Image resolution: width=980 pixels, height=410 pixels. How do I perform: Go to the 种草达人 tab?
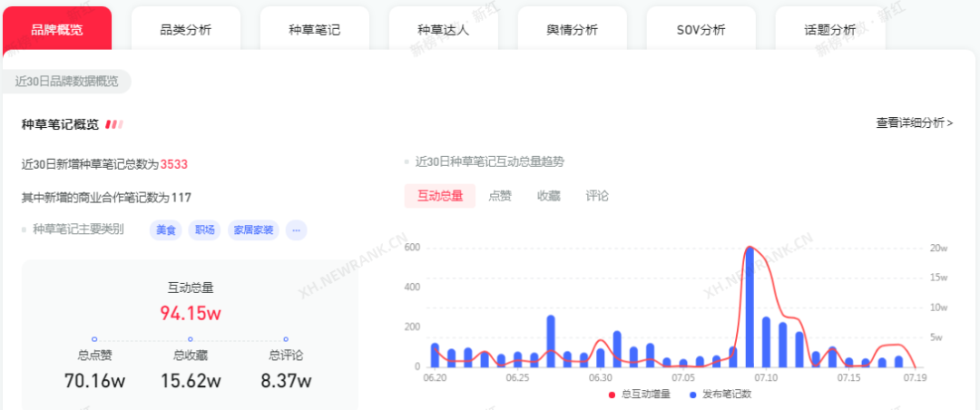point(444,30)
